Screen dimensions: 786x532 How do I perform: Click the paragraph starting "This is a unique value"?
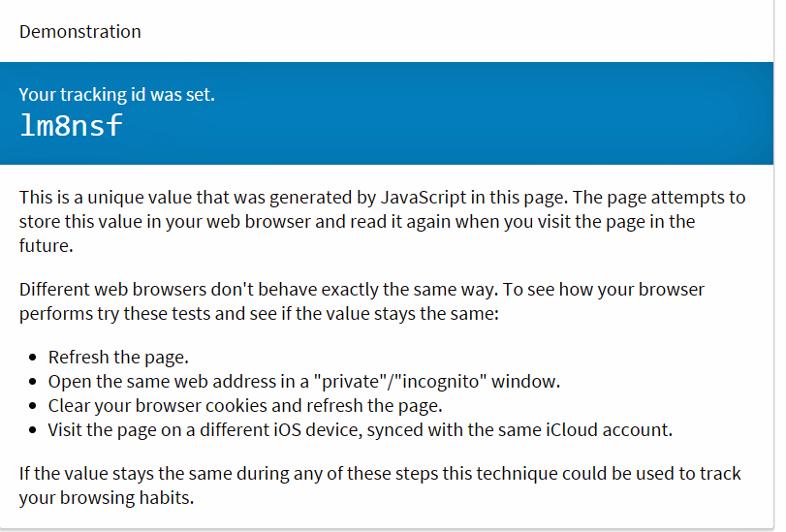click(382, 221)
